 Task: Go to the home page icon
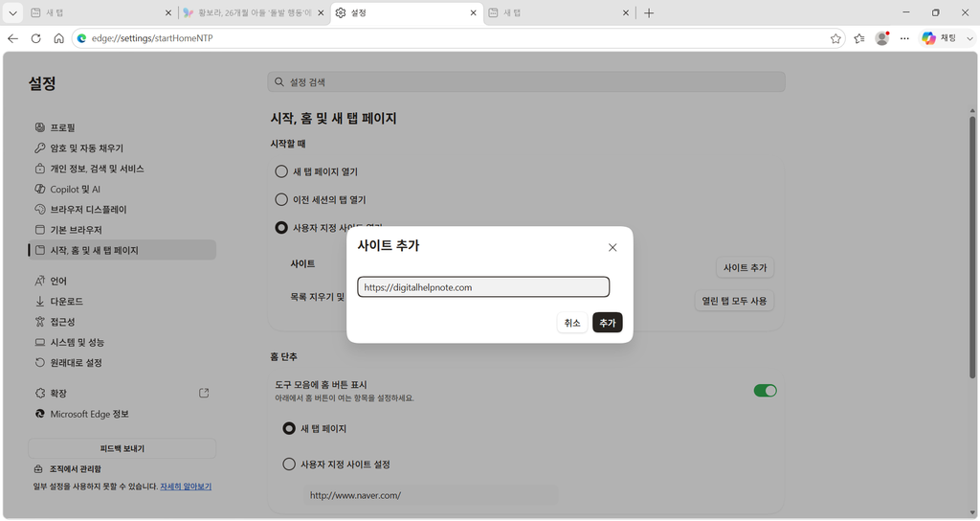pos(58,38)
